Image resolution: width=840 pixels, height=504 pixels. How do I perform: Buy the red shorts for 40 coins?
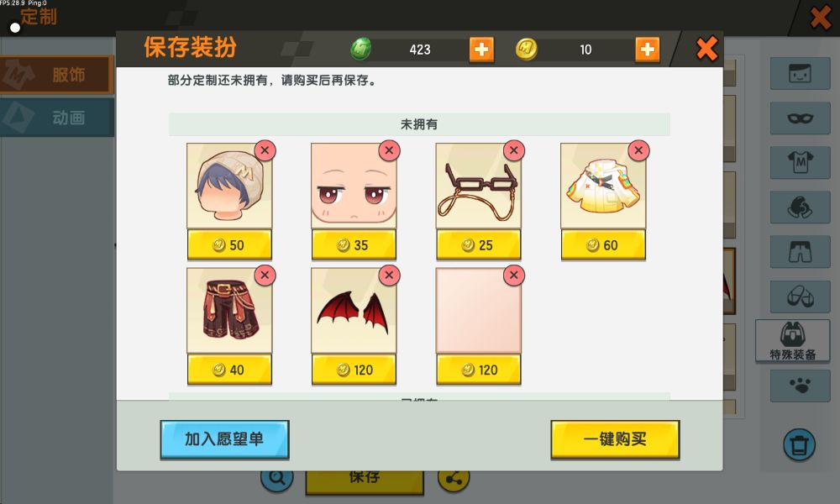tap(229, 370)
